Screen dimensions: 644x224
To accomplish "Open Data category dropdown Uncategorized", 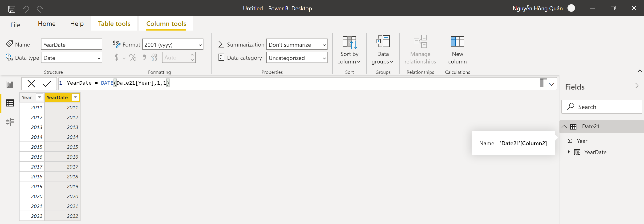I will point(297,58).
